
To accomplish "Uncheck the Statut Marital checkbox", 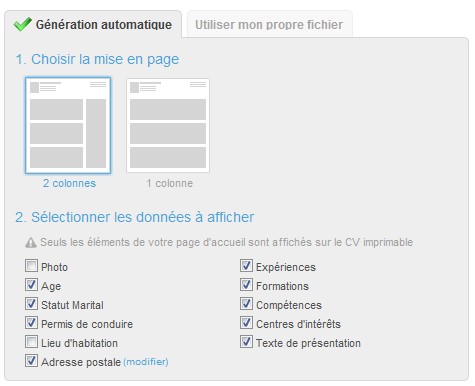I will pos(31,304).
